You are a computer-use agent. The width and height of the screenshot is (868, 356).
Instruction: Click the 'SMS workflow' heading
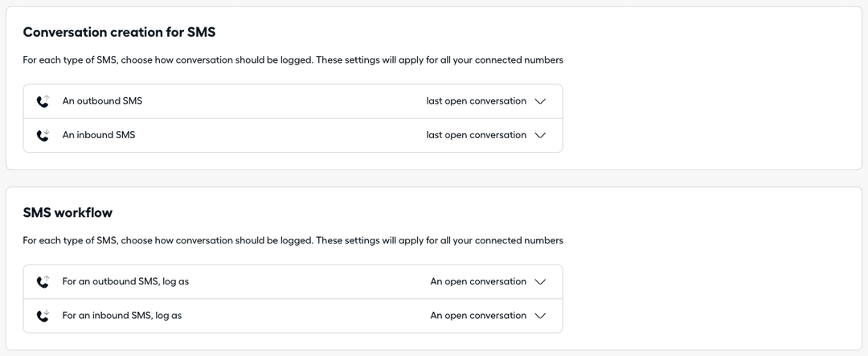[68, 213]
